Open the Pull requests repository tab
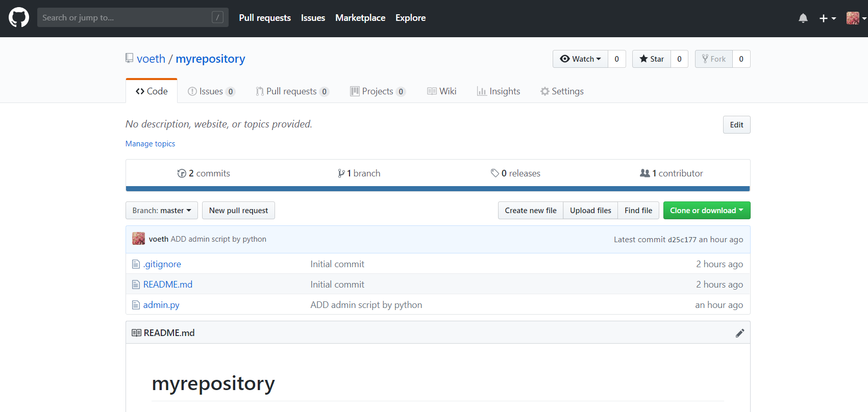868x412 pixels. click(x=292, y=91)
